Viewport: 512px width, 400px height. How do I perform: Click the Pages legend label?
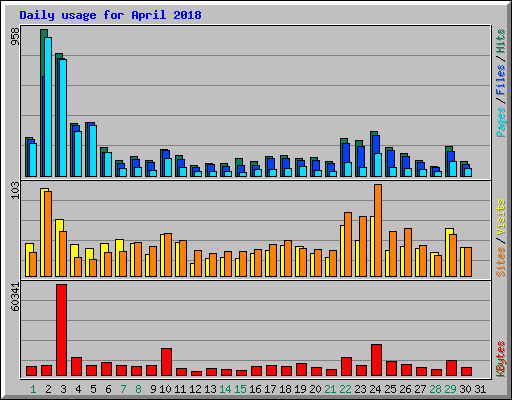tap(500, 122)
